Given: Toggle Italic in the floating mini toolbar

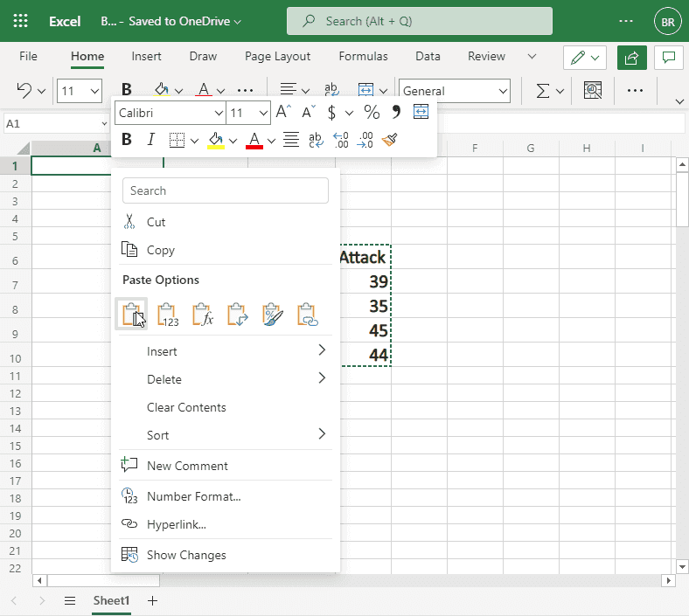Looking at the screenshot, I should point(150,140).
